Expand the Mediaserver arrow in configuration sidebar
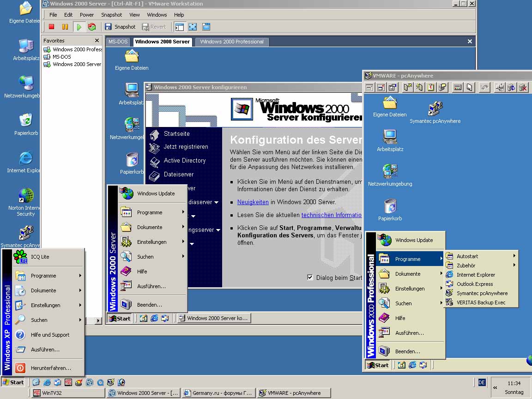 216,203
